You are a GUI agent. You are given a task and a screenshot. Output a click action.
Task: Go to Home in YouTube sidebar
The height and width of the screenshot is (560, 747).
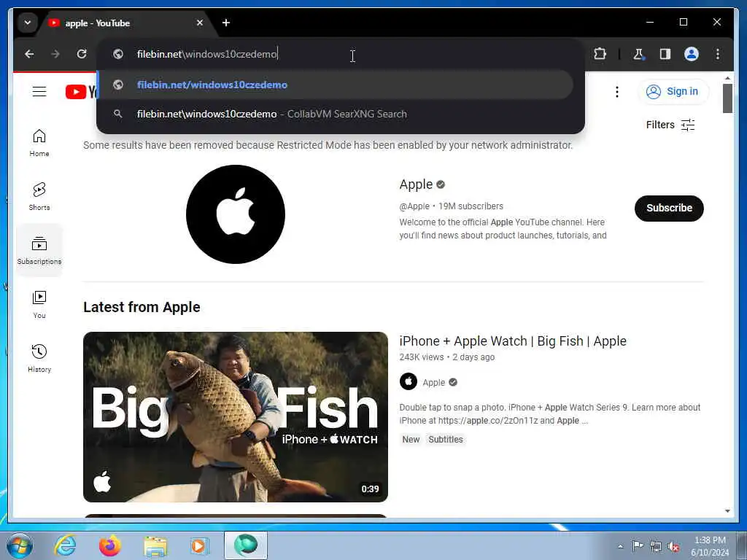pos(39,143)
